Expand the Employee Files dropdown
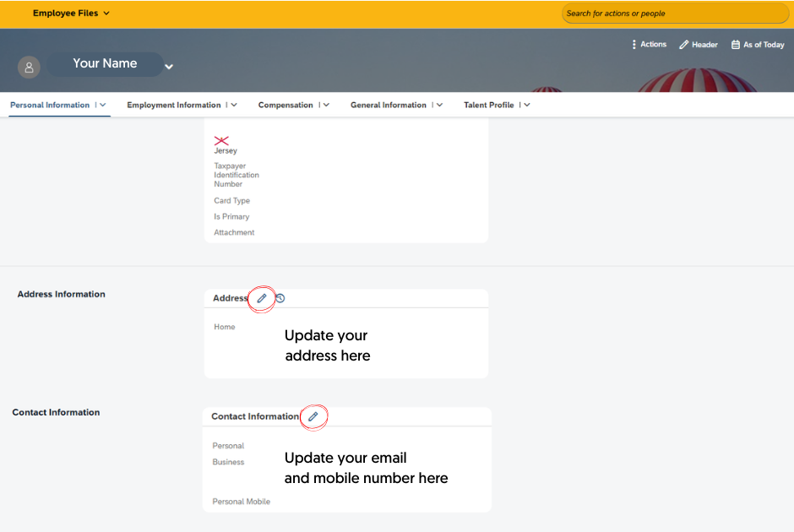Viewport: 794px width, 532px height. 106,14
